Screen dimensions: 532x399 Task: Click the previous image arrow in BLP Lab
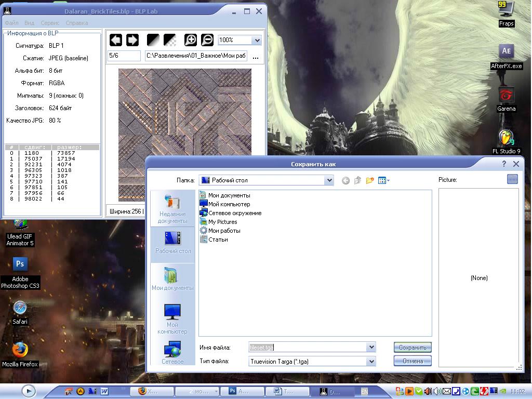(x=115, y=40)
